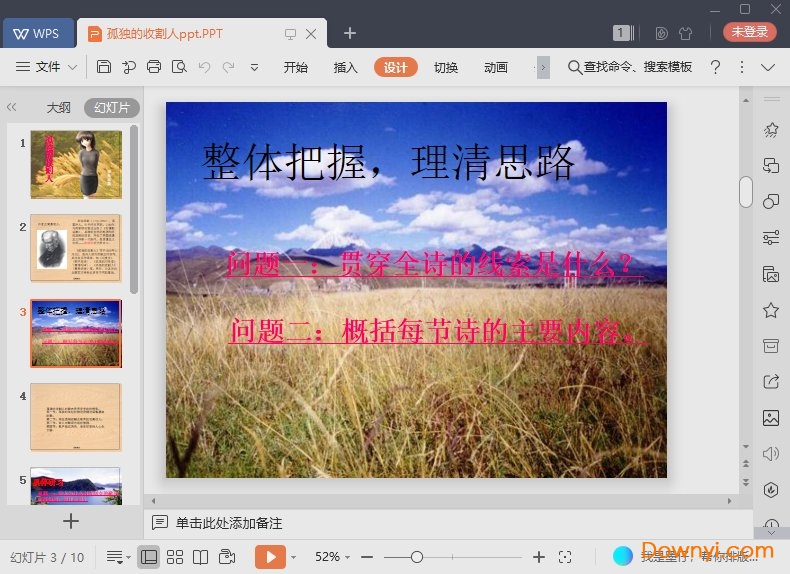This screenshot has height=574, width=790.
Task: Open the 插入 ribbon tab
Action: (x=345, y=67)
